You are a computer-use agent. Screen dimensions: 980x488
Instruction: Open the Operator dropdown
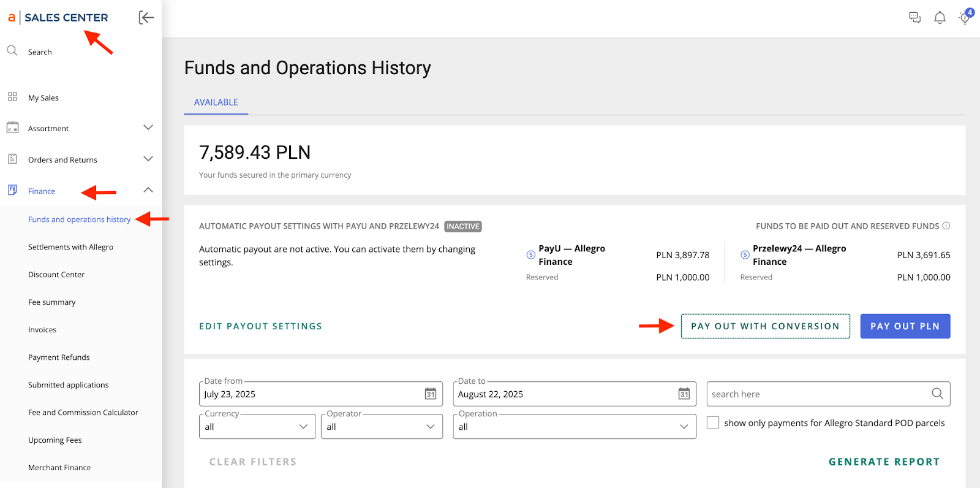click(x=382, y=427)
